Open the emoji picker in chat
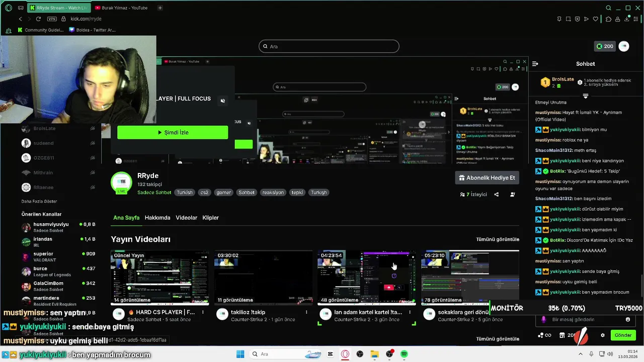644x362 pixels. point(627,319)
